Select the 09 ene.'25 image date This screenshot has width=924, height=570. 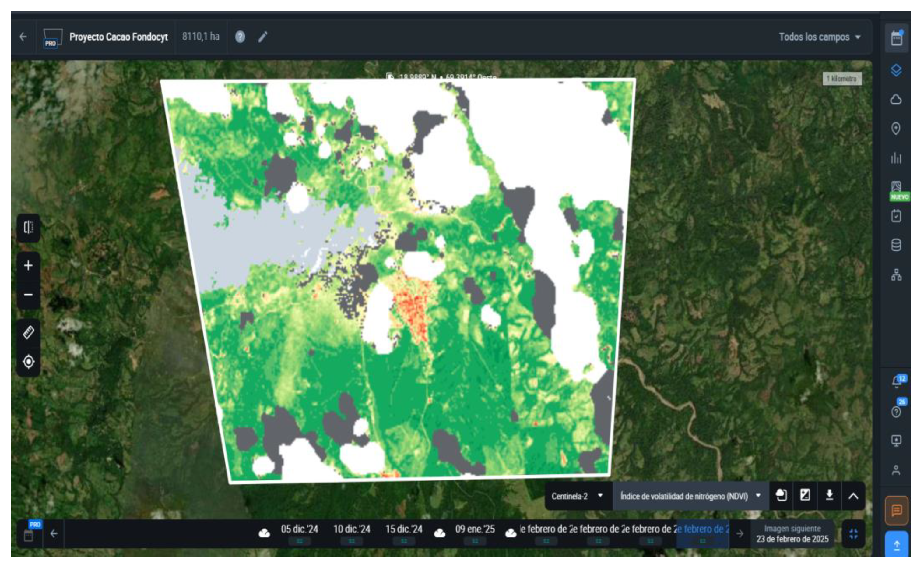click(475, 530)
